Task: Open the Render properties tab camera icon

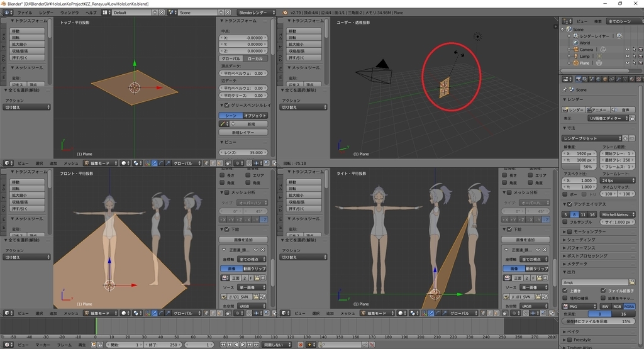Action: [x=579, y=79]
